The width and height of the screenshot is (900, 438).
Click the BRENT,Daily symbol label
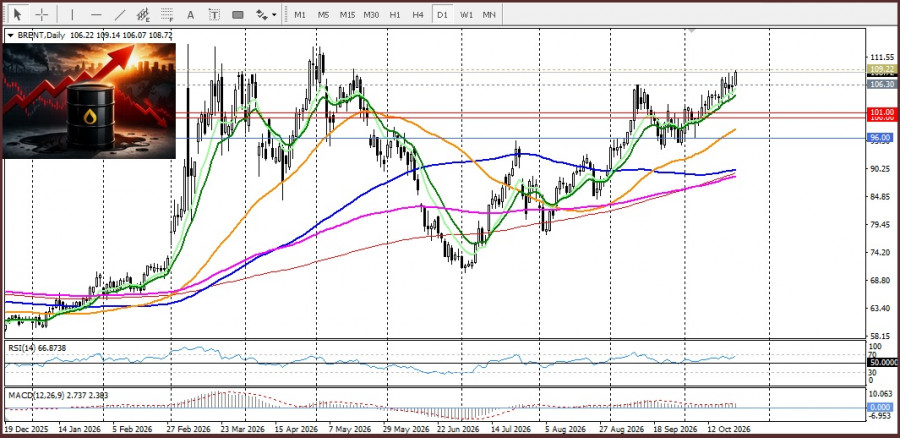(41, 35)
